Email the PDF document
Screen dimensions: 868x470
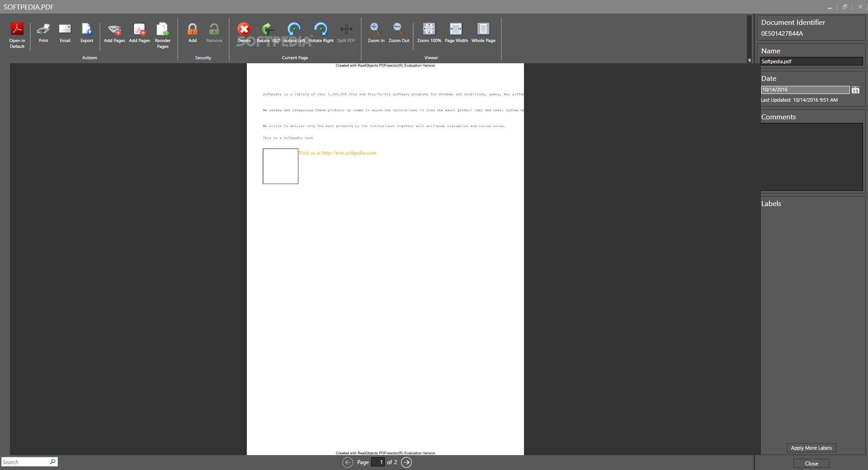[65, 33]
